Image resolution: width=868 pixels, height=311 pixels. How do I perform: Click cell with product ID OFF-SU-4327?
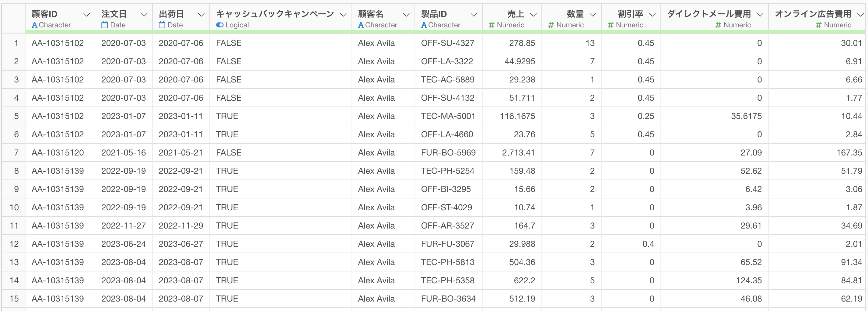(x=447, y=43)
